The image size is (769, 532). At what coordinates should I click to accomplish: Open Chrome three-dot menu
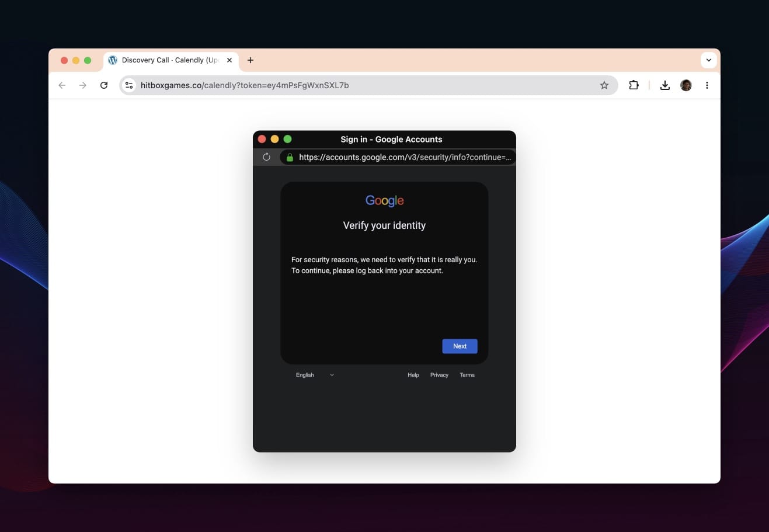click(707, 85)
